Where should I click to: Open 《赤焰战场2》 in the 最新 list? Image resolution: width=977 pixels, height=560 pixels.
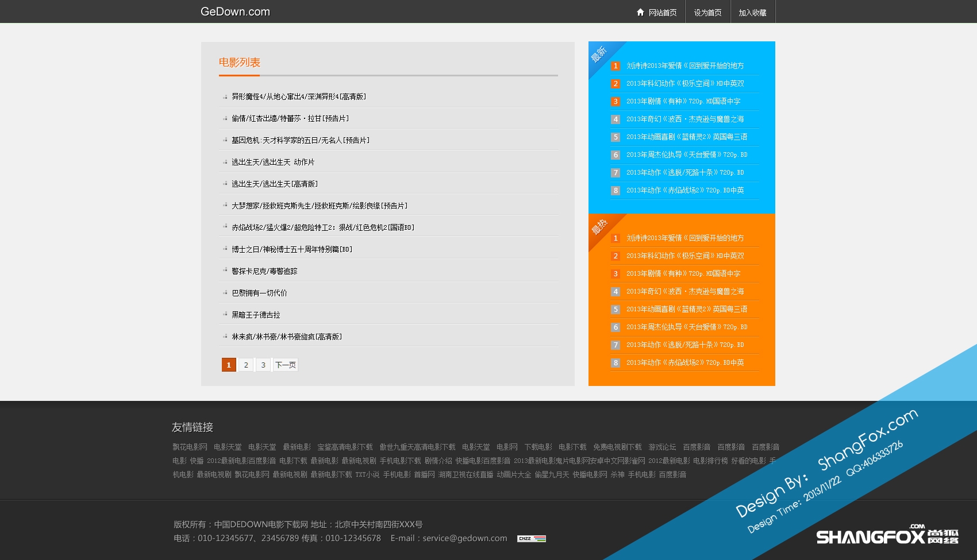(x=685, y=191)
